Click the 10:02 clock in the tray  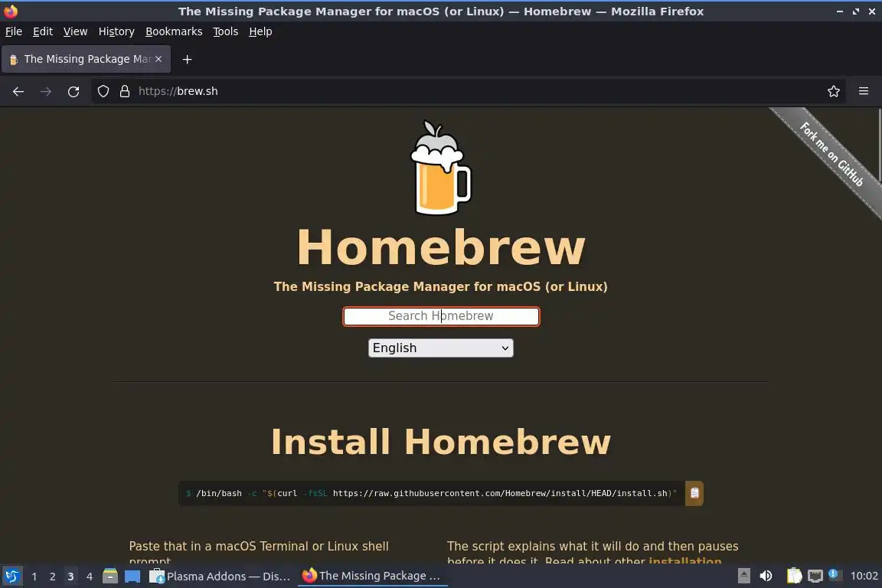tap(864, 576)
